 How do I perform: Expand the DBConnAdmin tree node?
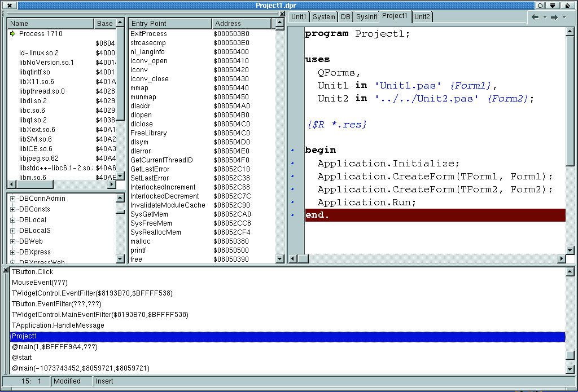pos(13,199)
